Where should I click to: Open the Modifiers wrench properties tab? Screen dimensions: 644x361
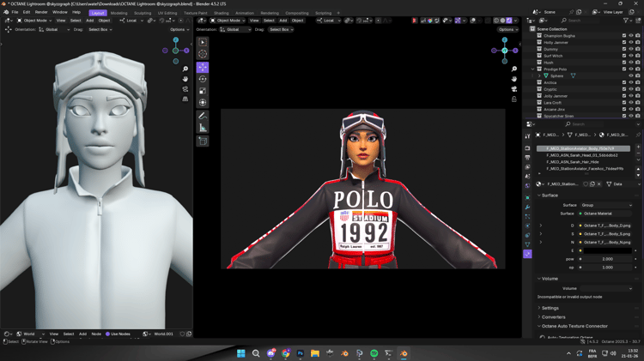point(527,208)
